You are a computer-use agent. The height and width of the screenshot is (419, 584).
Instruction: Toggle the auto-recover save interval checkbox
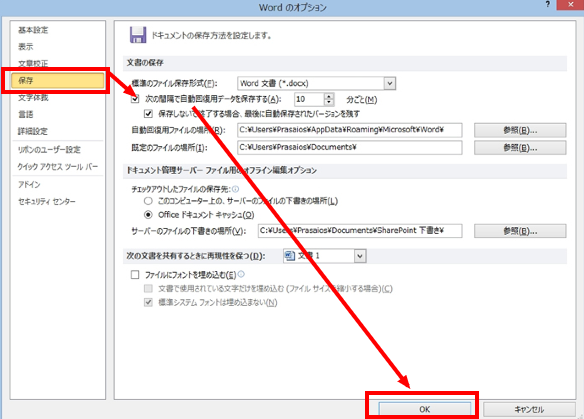point(135,99)
